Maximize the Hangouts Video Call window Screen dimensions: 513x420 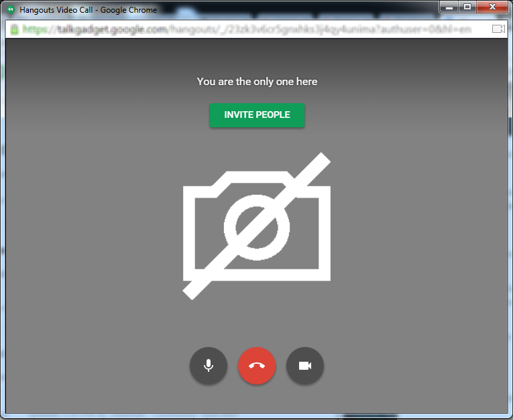pos(467,7)
